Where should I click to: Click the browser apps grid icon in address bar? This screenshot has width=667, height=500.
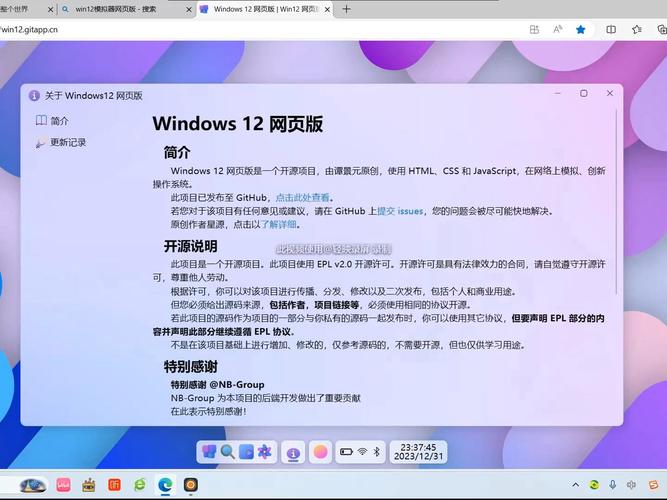click(534, 29)
